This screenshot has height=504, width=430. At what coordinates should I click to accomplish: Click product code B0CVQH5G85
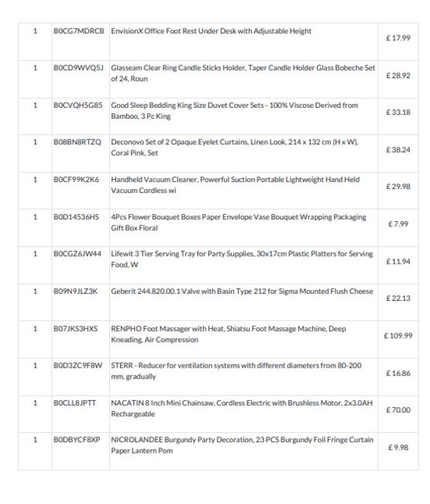77,105
